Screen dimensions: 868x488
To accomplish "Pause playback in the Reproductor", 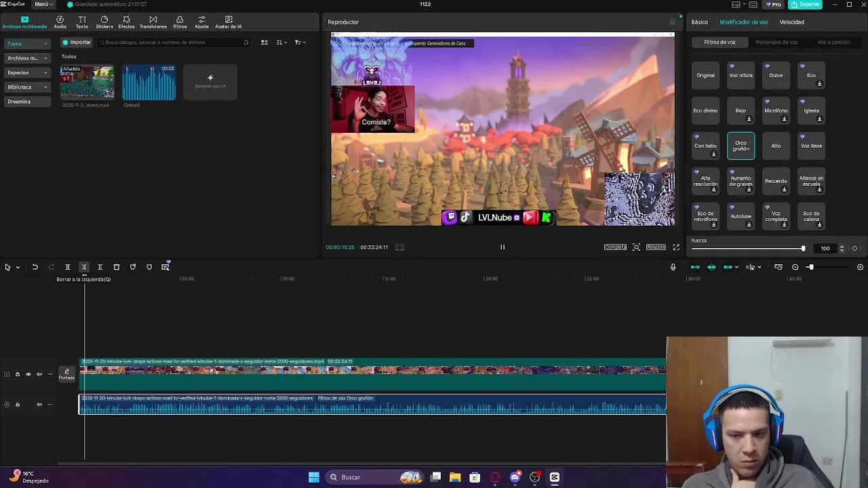I will click(x=502, y=247).
